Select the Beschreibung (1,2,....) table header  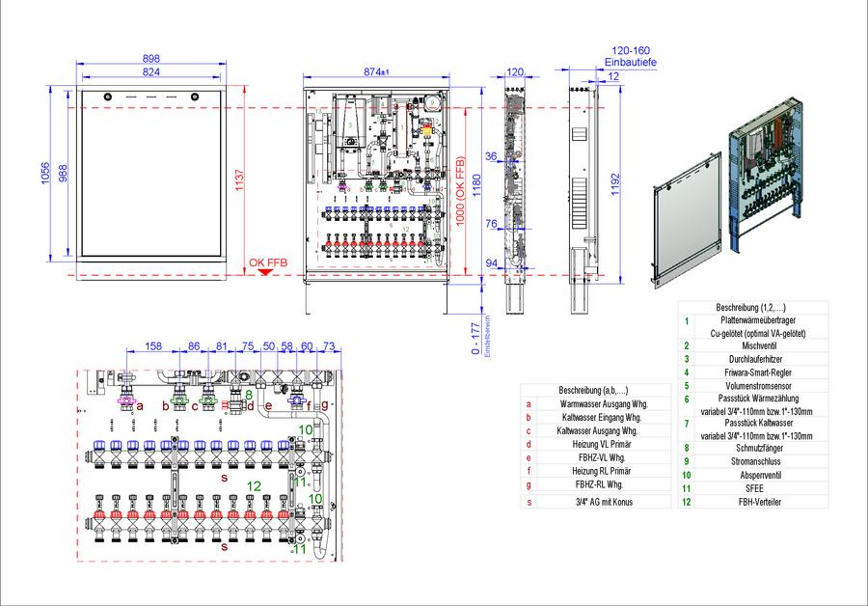[750, 307]
